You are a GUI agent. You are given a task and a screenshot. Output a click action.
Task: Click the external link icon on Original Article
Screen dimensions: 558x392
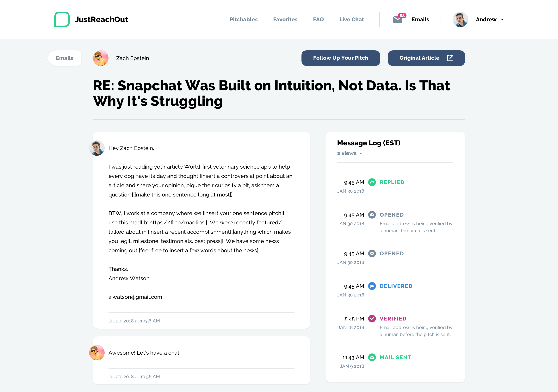[450, 58]
